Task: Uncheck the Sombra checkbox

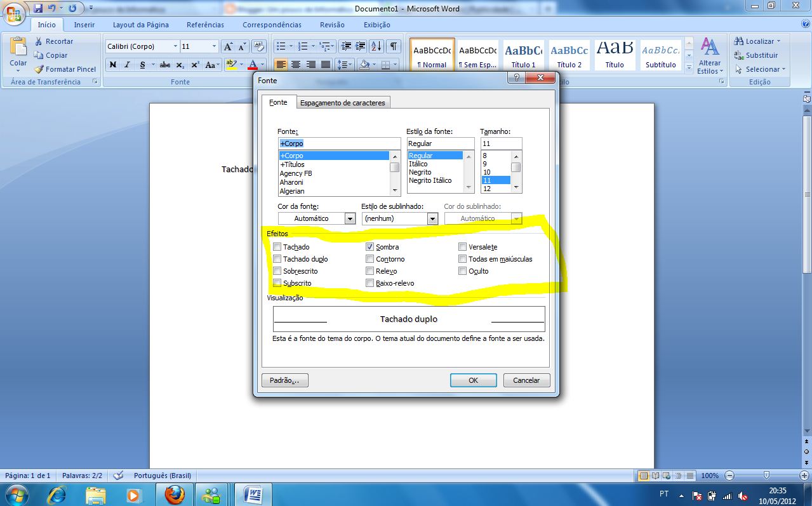Action: [369, 247]
